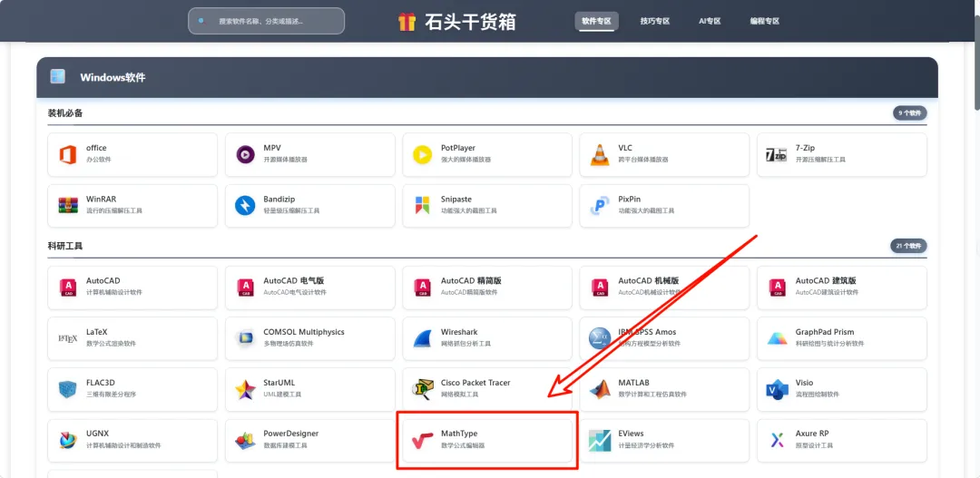
Task: Click the LaTeX logo icon
Action: [x=67, y=338]
